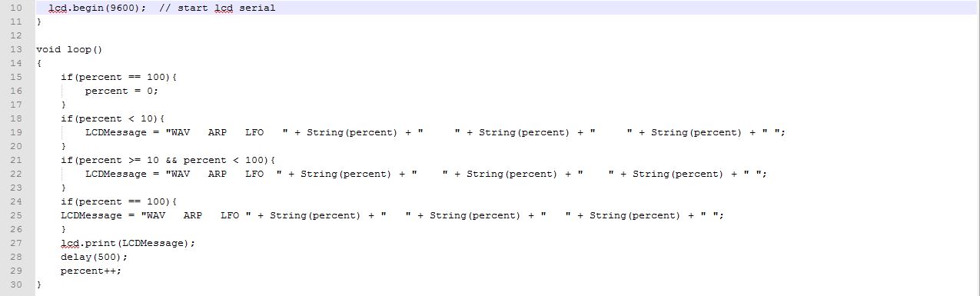The height and width of the screenshot is (296, 980).
Task: Click line number 13 in the gutter
Action: pos(13,49)
